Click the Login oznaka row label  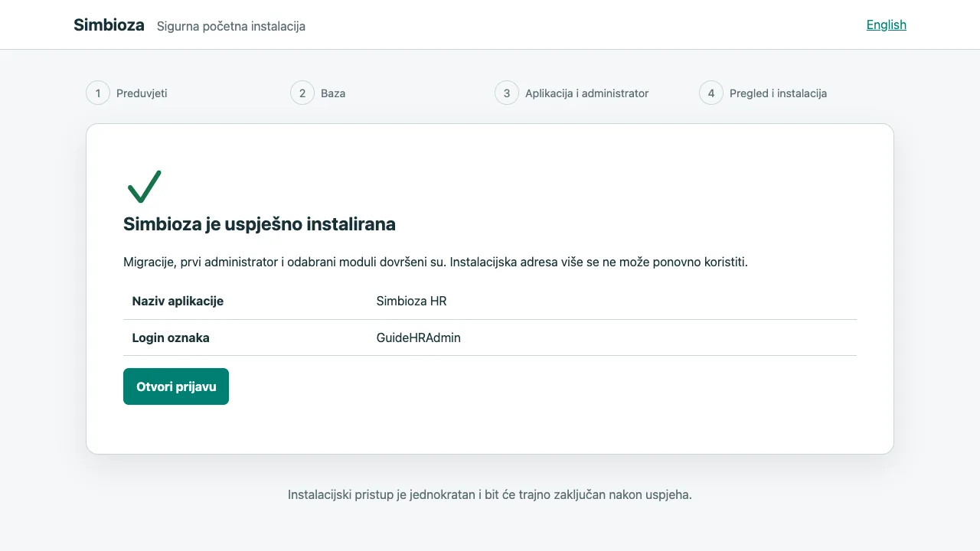point(171,337)
